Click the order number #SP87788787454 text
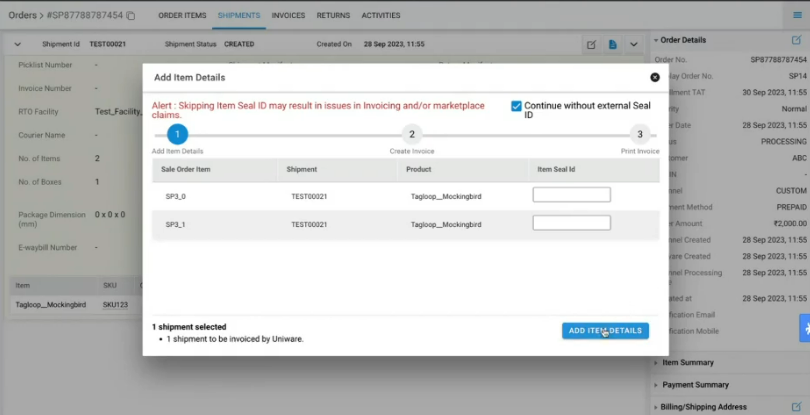This screenshot has width=810, height=415. coord(85,15)
